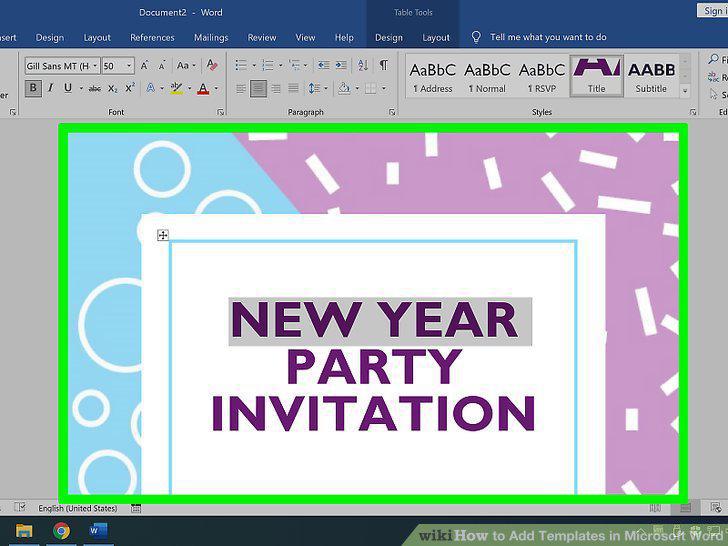This screenshot has height=546, width=728.
Task: Expand font color dropdown arrow
Action: tap(216, 88)
